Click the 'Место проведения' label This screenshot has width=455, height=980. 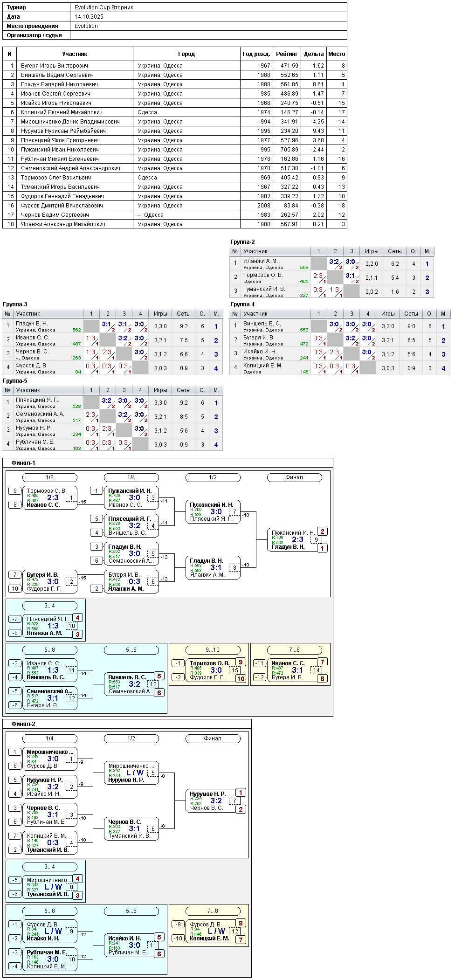click(x=33, y=26)
